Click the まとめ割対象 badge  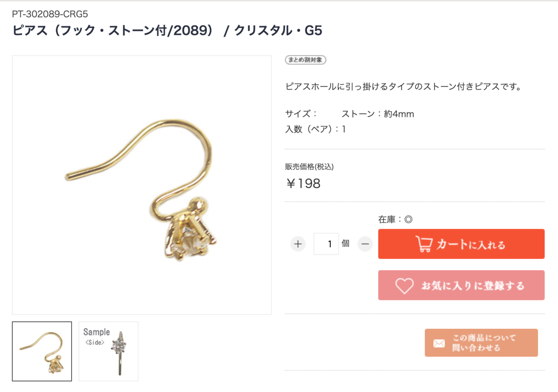[x=306, y=60]
